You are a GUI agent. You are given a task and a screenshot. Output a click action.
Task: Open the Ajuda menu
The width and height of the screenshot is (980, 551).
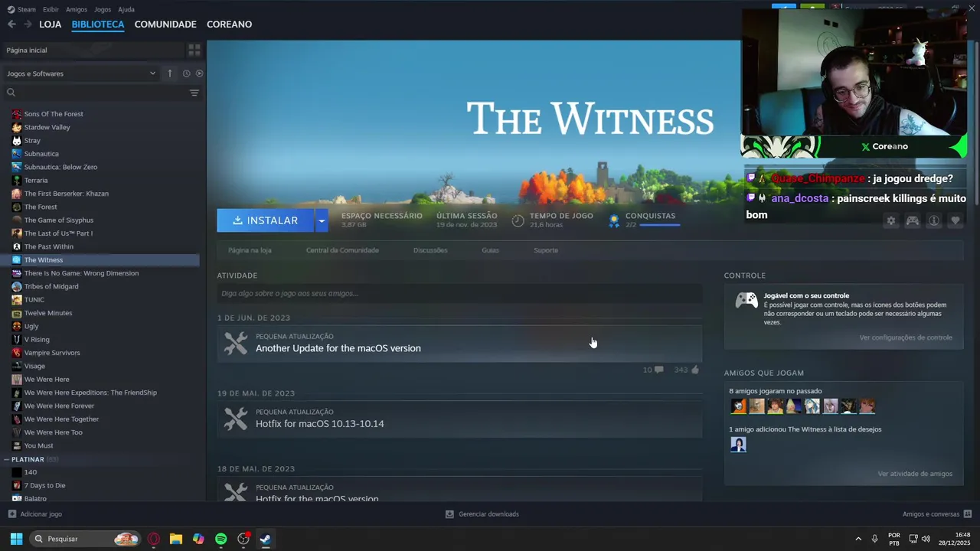click(x=126, y=9)
